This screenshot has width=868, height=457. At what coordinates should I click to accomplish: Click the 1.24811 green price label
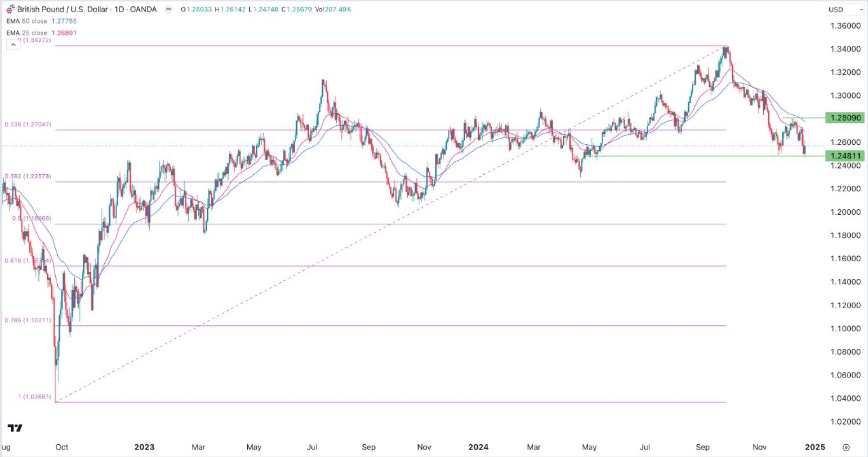pyautogui.click(x=844, y=156)
